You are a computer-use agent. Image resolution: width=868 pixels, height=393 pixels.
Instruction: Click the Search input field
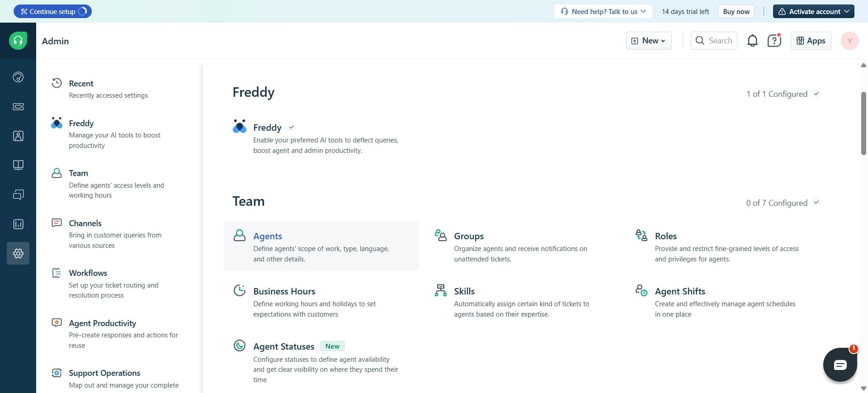pyautogui.click(x=714, y=41)
